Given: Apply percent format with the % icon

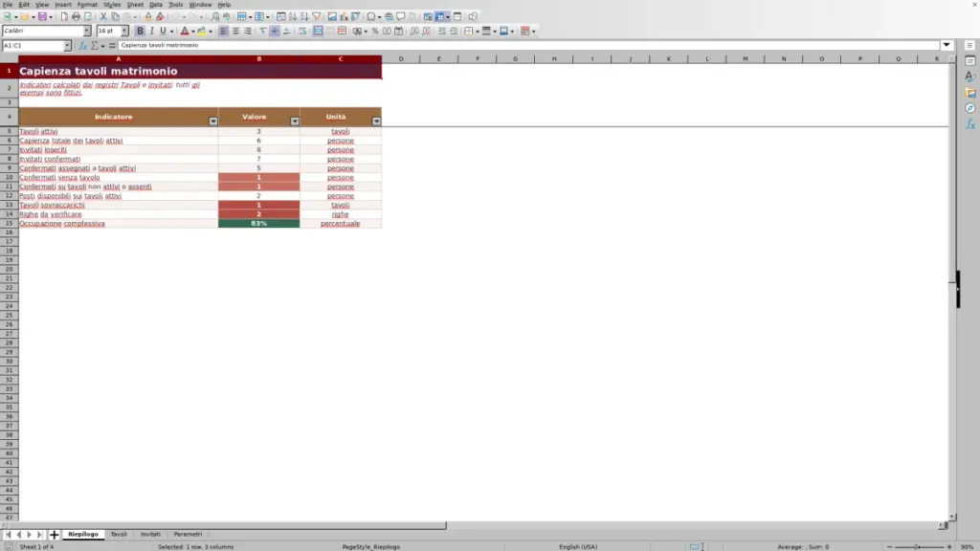Looking at the screenshot, I should tap(375, 32).
